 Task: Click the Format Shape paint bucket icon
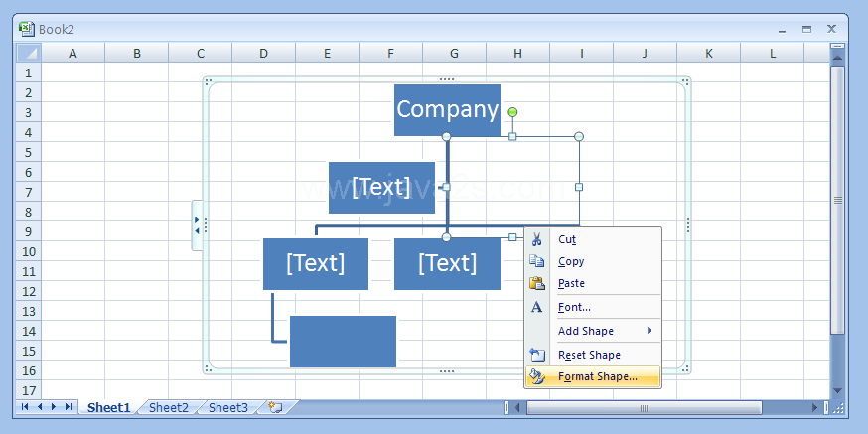537,376
